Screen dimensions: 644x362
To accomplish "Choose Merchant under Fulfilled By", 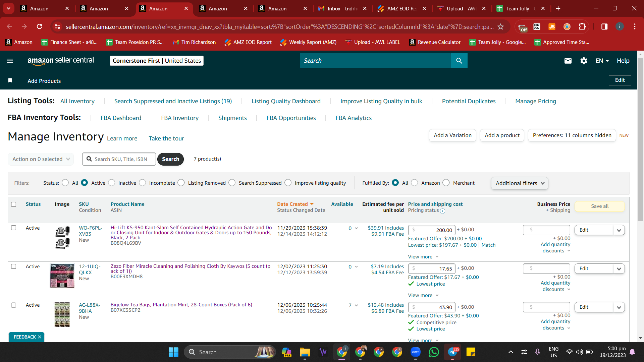I will tap(446, 183).
